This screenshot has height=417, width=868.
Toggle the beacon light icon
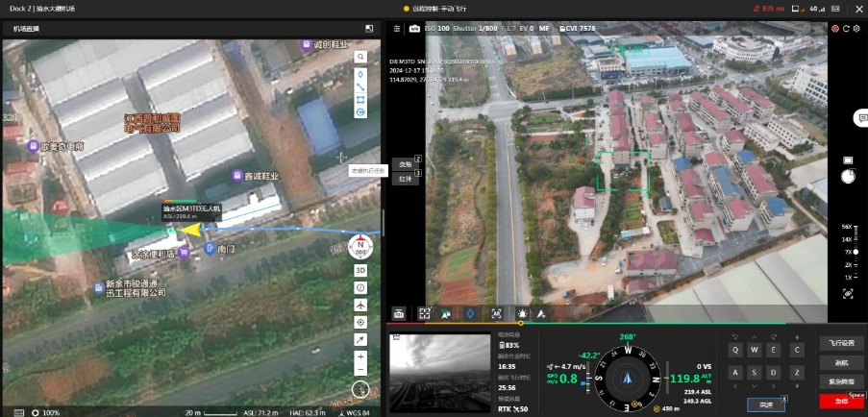[x=522, y=313]
